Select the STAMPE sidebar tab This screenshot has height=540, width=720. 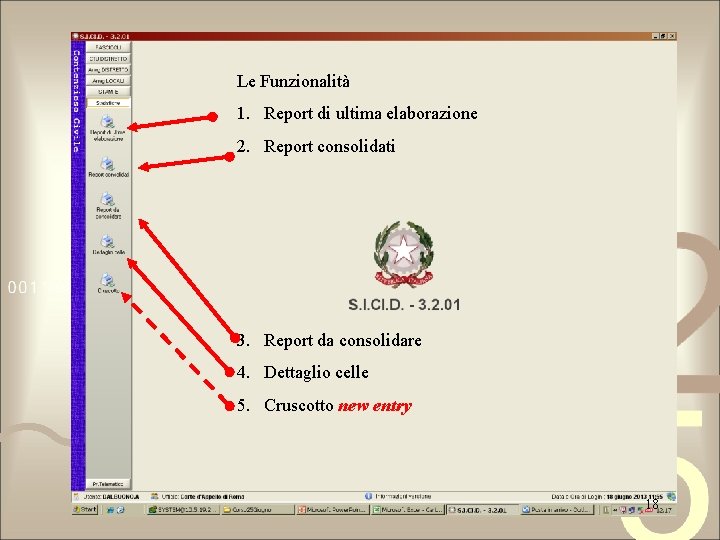pyautogui.click(x=108, y=92)
